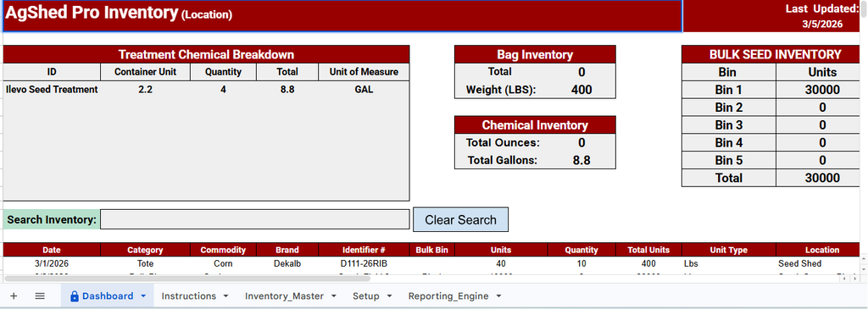
Task: Open the Dashboard tab dropdown arrow
Action: tap(143, 296)
